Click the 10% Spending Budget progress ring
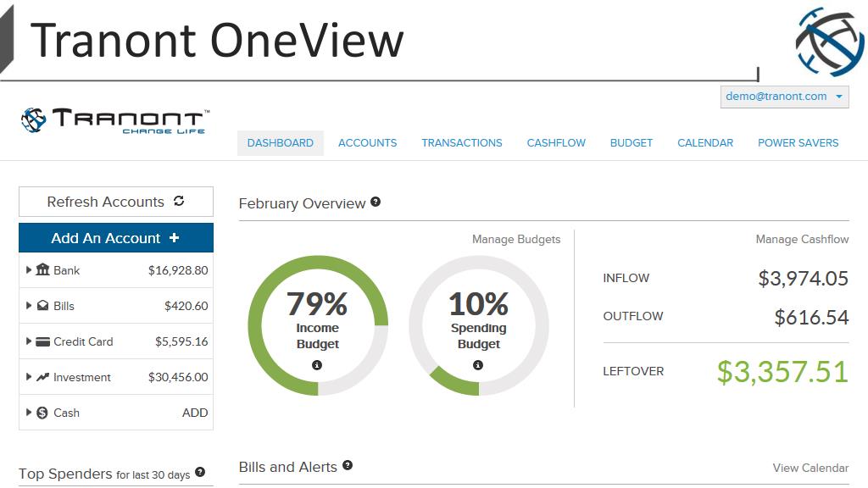 coord(479,325)
